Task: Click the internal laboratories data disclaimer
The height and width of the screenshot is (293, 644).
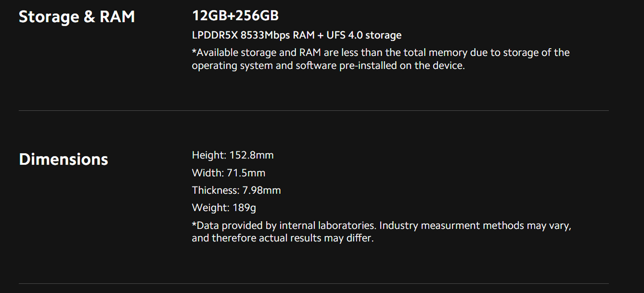Action: pos(382,232)
